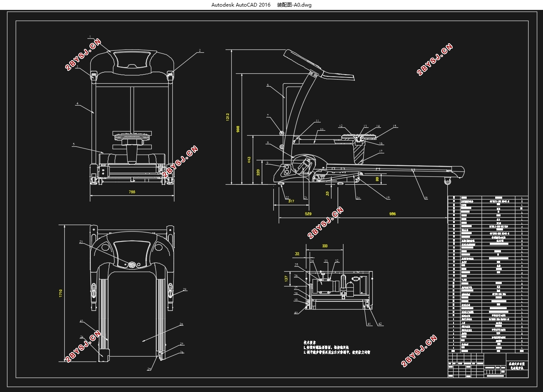Click the 443 dimension value
The image size is (543, 392).
coord(249,160)
